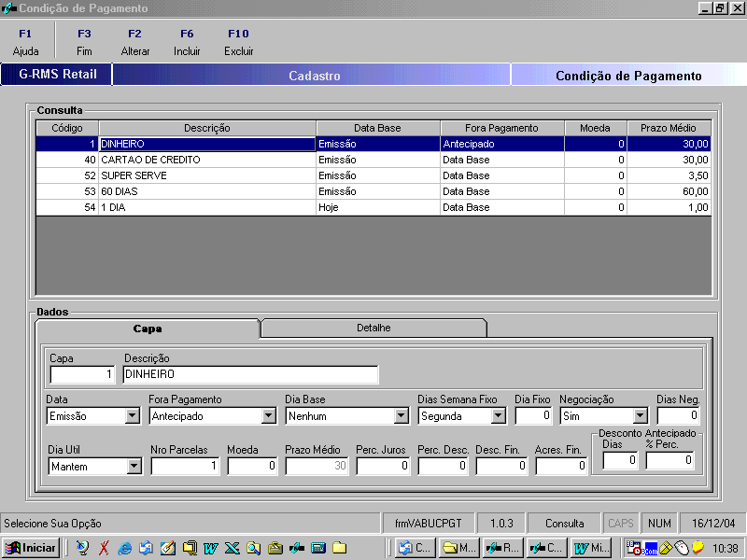Screen dimensions: 747x560
Task: Select the SUPER SERVE row
Action: coord(373,175)
